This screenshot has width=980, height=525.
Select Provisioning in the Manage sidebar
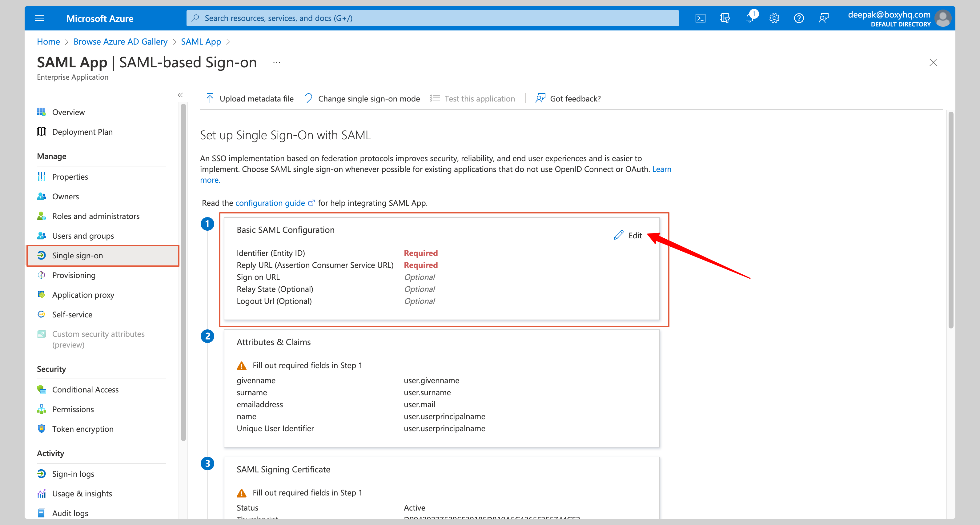[x=74, y=275]
